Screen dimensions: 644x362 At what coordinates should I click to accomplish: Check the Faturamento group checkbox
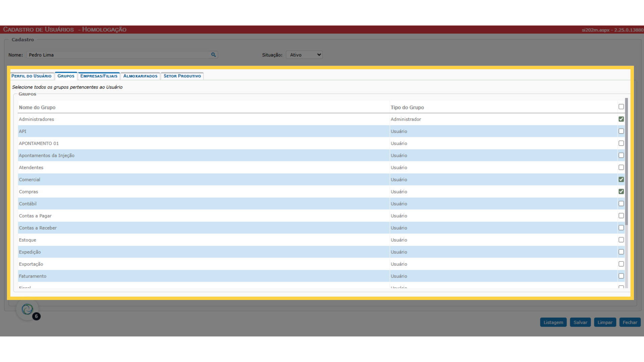click(621, 276)
